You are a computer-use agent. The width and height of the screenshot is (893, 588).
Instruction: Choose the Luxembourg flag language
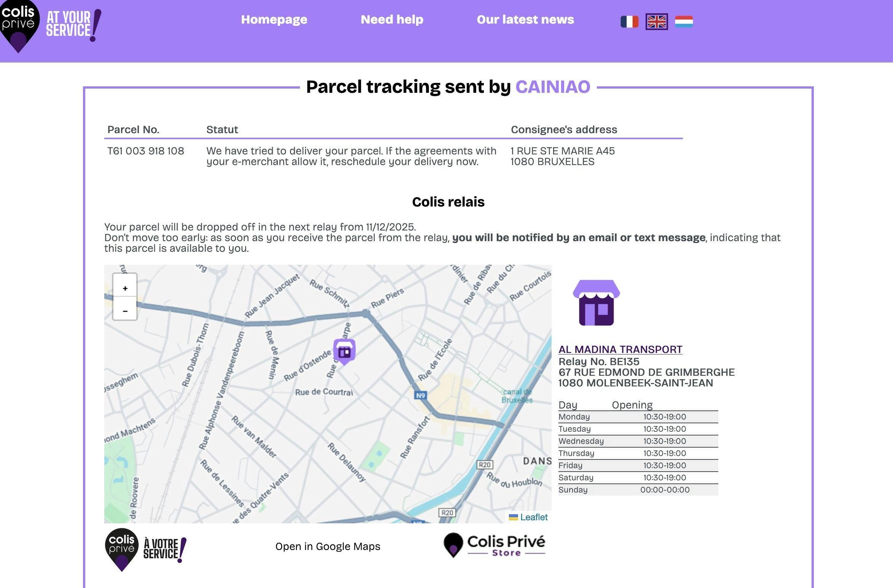[x=684, y=22]
